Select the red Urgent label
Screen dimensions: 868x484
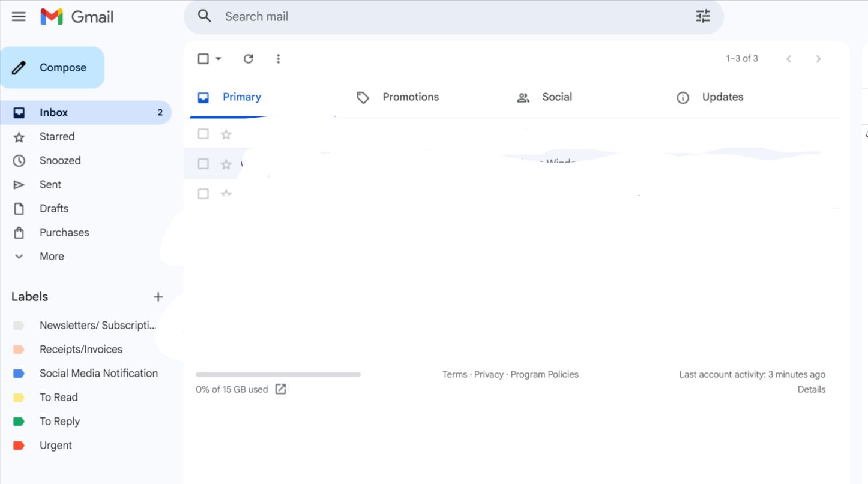tap(56, 446)
